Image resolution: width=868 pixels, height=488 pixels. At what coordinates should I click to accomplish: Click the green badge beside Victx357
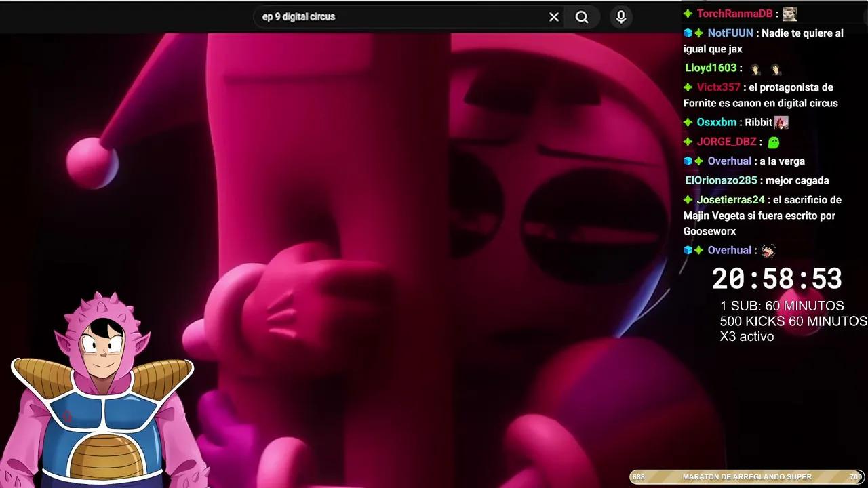pyautogui.click(x=688, y=87)
